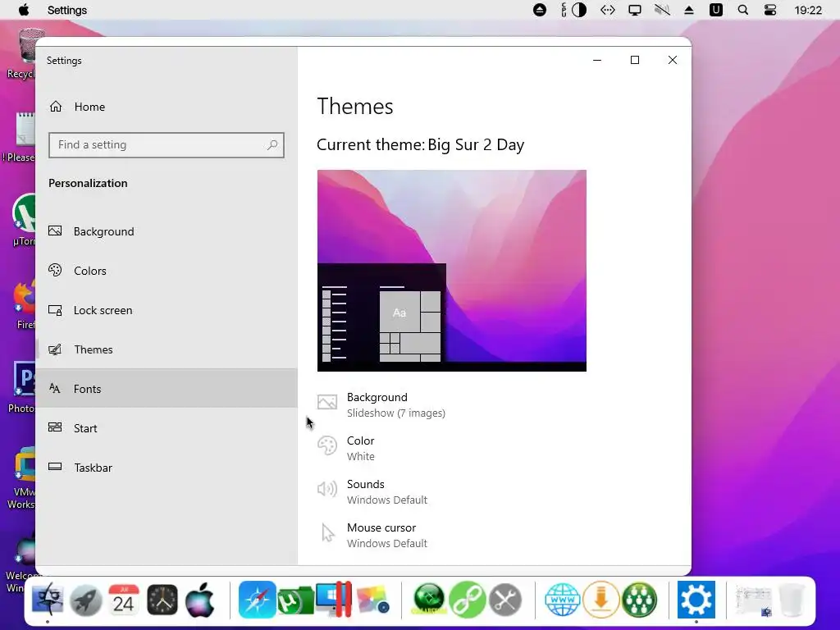Open the orange download arrow icon in the dock
The height and width of the screenshot is (630, 840).
click(600, 600)
